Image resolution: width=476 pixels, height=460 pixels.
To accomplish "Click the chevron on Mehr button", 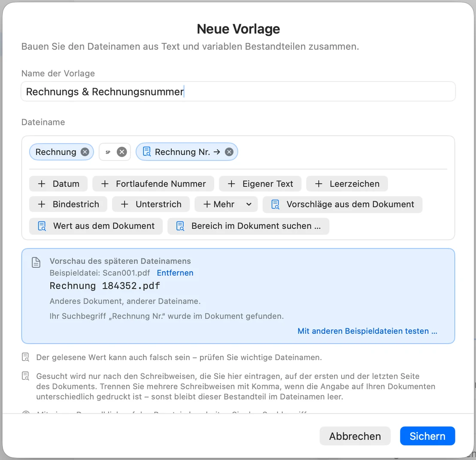I will click(x=249, y=204).
